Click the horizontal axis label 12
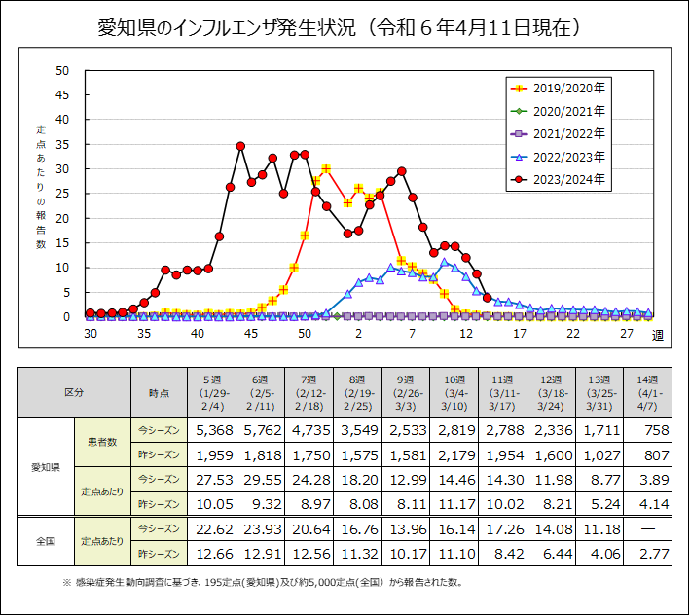Image resolution: width=690 pixels, height=616 pixels. pyautogui.click(x=465, y=334)
